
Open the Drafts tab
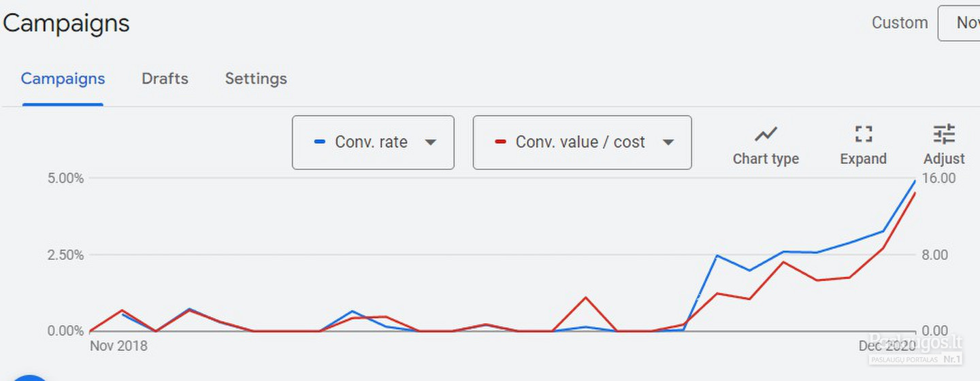[x=165, y=79]
